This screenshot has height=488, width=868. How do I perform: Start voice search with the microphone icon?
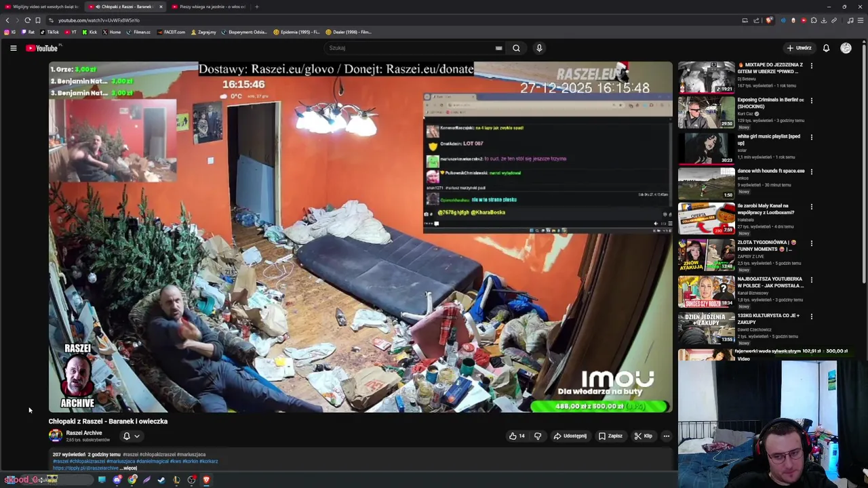coord(539,48)
